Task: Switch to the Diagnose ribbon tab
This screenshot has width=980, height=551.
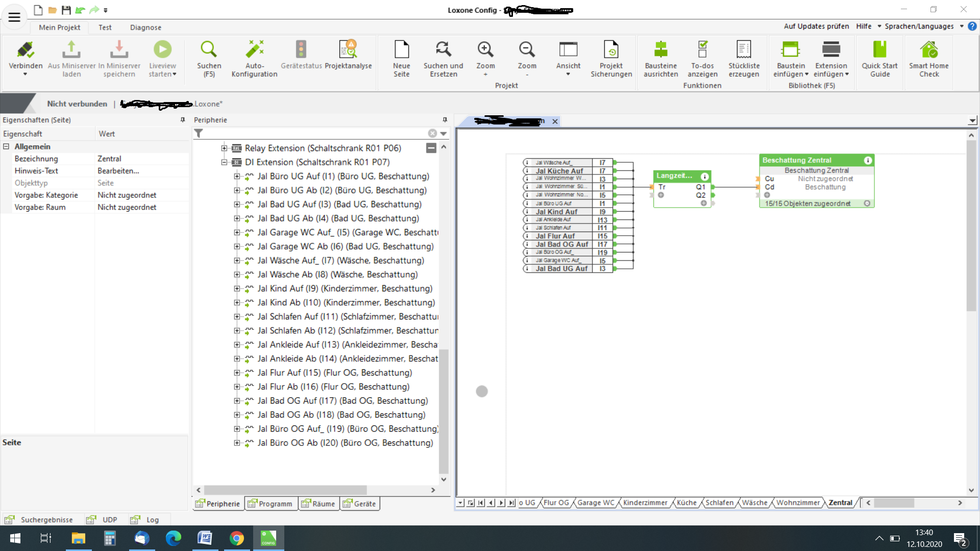Action: 145,28
